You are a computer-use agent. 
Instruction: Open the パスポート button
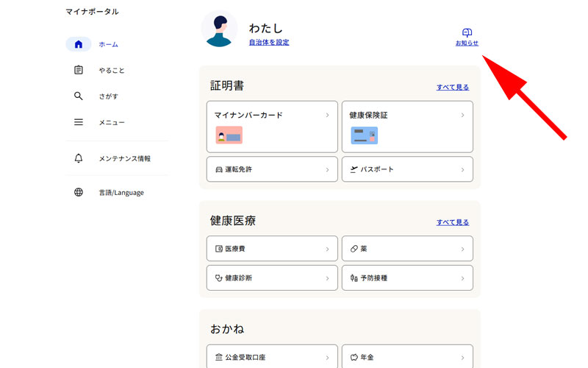tap(407, 169)
